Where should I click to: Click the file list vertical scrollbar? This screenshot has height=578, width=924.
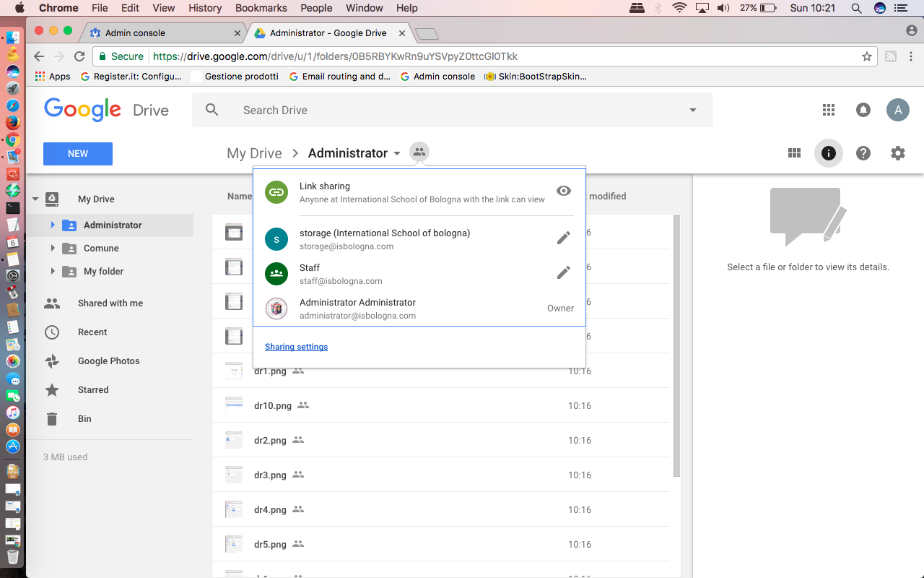(676, 345)
